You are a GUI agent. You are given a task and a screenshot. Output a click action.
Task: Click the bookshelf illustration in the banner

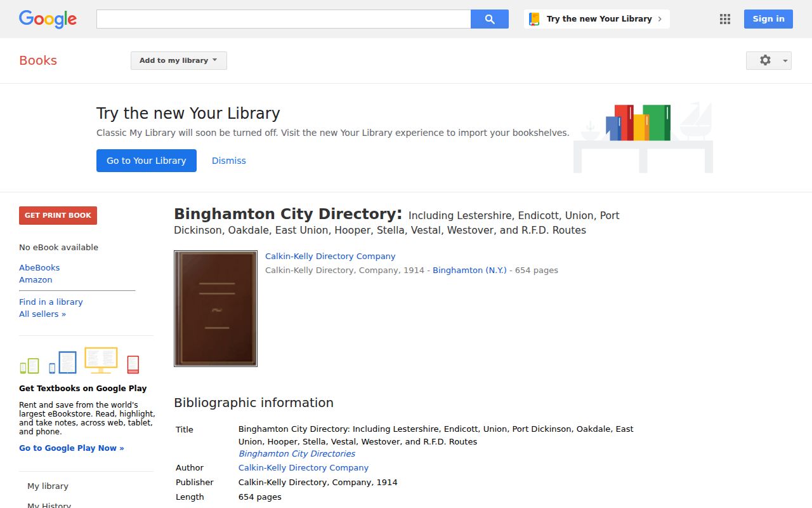pos(643,137)
